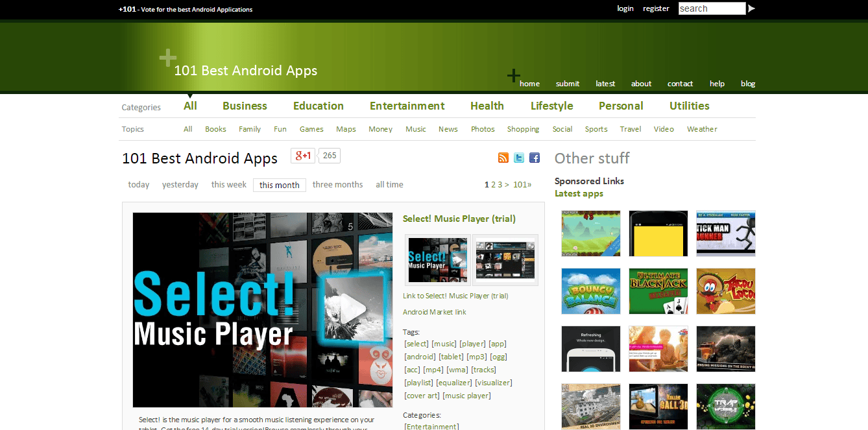Filter by the Music topic

416,129
